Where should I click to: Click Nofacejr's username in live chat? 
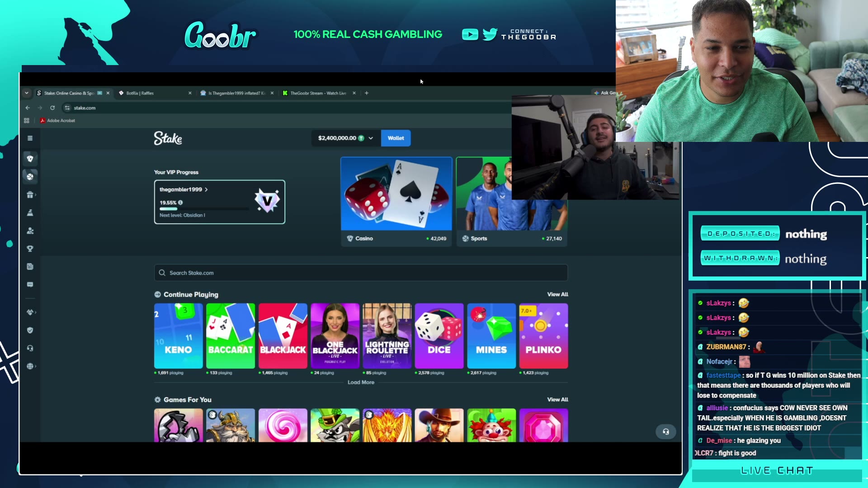(x=719, y=362)
